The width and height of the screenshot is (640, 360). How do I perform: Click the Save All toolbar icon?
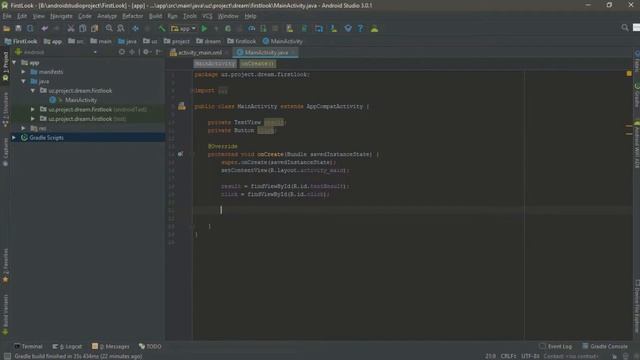click(18, 29)
